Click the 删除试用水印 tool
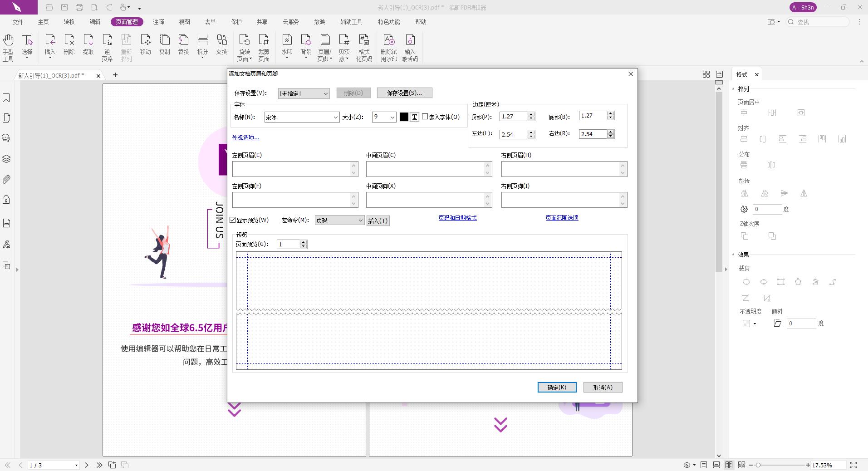This screenshot has width=868, height=471. pyautogui.click(x=389, y=47)
